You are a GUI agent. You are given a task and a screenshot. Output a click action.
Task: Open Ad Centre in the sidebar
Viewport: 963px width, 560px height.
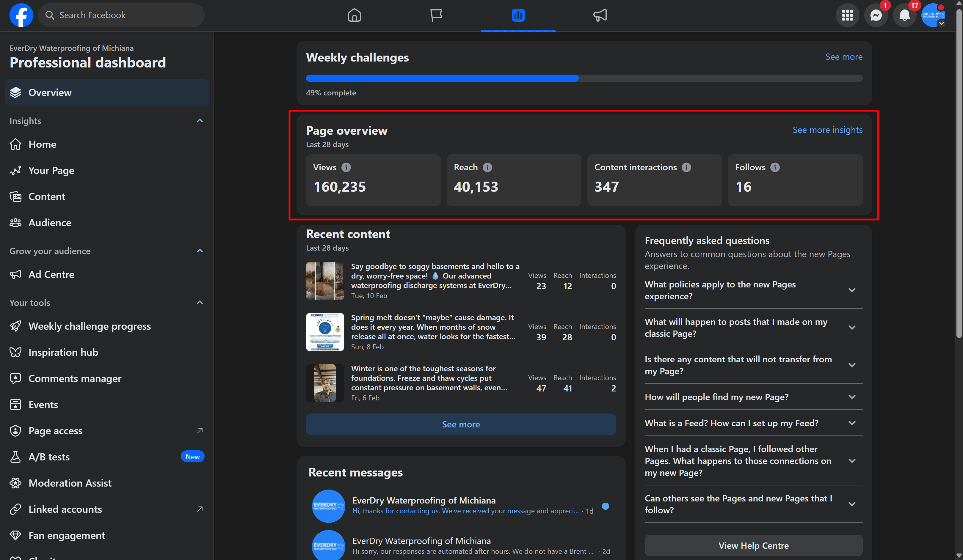107,274
